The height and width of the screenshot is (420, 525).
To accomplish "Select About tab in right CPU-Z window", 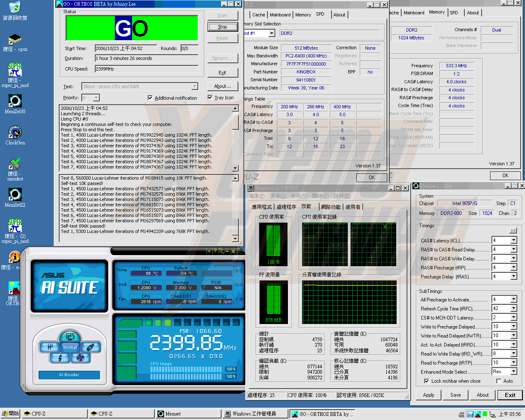I will pyautogui.click(x=473, y=13).
